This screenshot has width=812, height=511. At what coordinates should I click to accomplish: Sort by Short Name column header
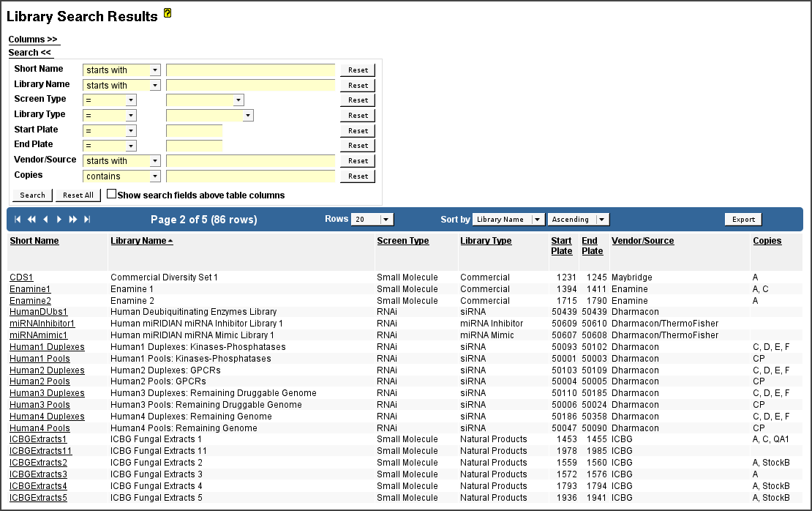pyautogui.click(x=34, y=240)
